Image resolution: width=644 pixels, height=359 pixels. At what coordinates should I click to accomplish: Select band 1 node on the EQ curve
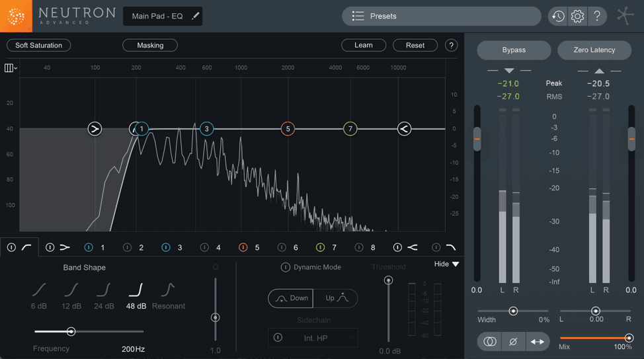pos(141,129)
